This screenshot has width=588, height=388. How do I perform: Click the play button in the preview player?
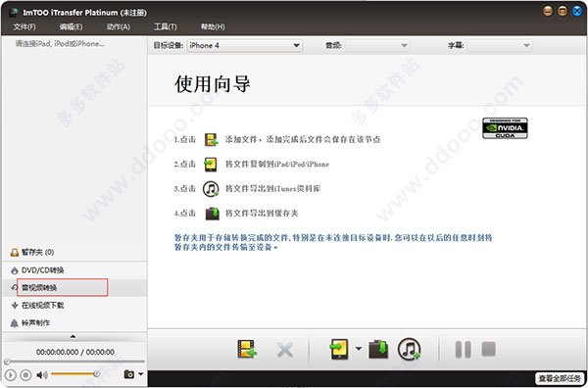click(x=11, y=374)
